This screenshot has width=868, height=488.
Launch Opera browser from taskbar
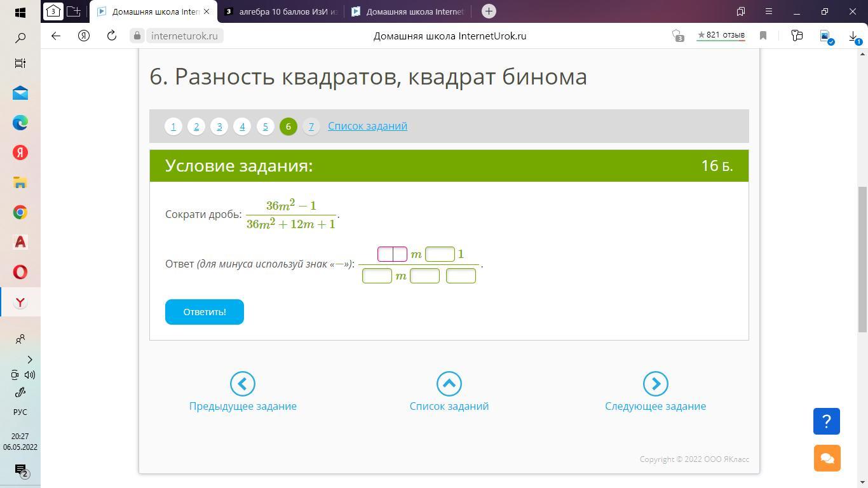point(20,272)
